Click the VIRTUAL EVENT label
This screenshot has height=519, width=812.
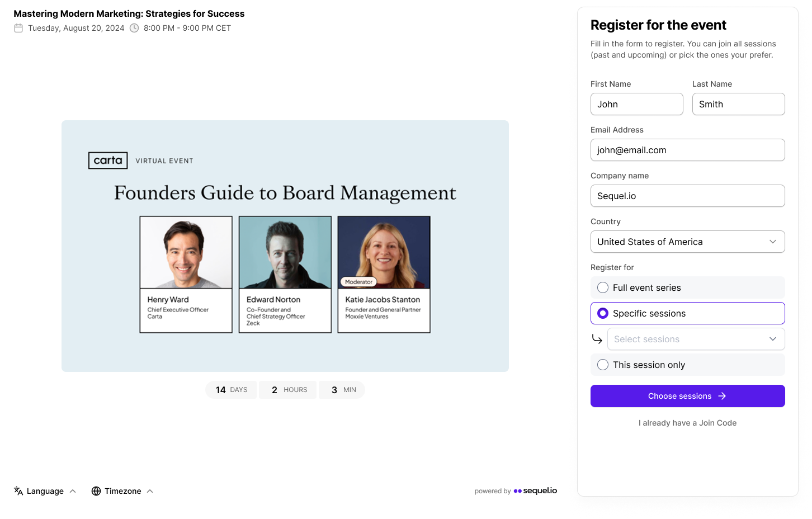tap(164, 161)
